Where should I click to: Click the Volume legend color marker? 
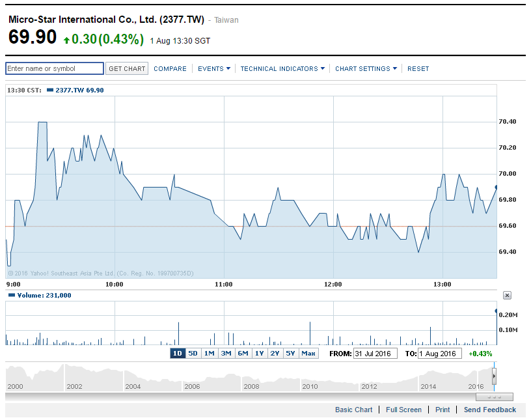pyautogui.click(x=12, y=295)
